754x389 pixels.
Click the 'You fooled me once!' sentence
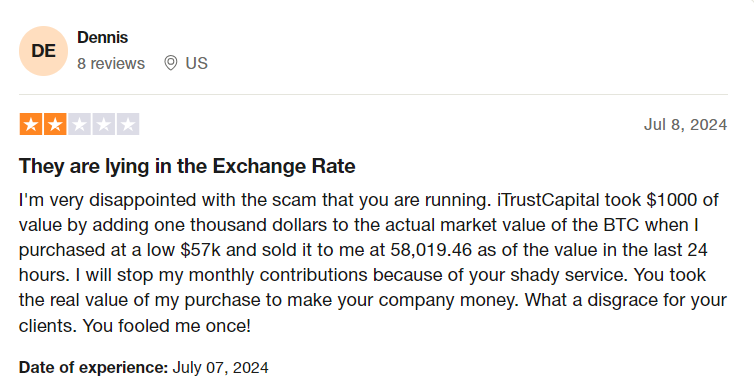(x=167, y=326)
